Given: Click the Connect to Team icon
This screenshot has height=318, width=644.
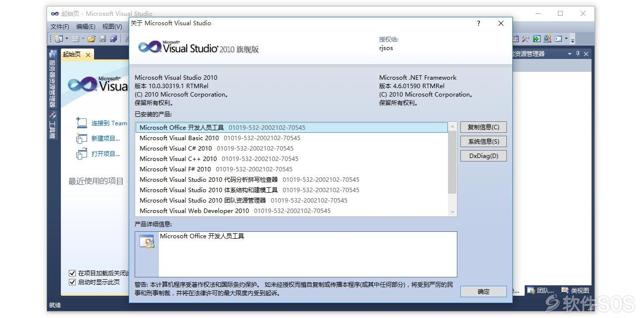Looking at the screenshot, I should [82, 123].
